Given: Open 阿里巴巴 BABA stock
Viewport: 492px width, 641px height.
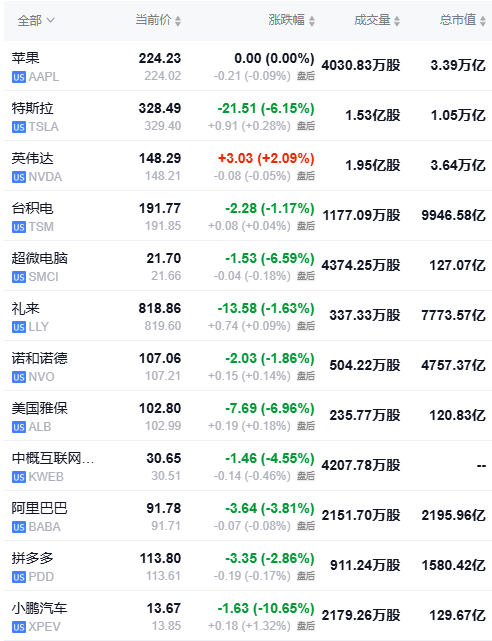Looking at the screenshot, I should (x=248, y=516).
